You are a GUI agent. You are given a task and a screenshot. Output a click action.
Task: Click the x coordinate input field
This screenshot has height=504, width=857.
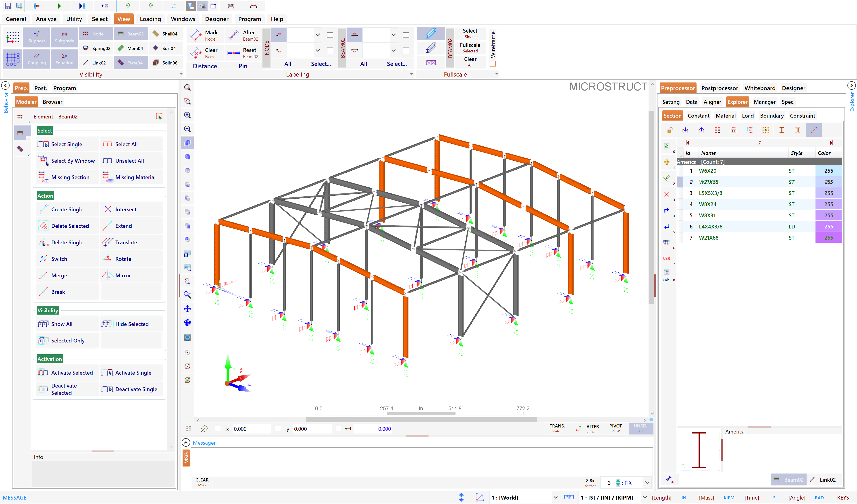pos(252,429)
